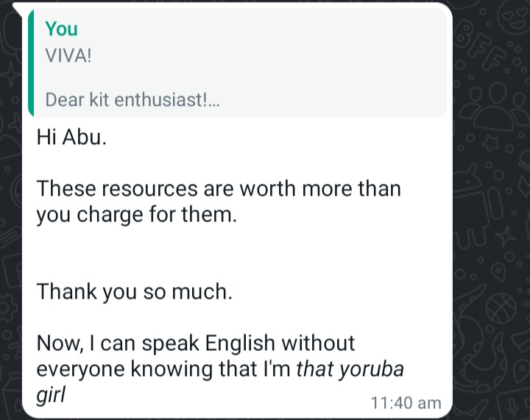Click the text everyone knowing that I'm

point(163,369)
